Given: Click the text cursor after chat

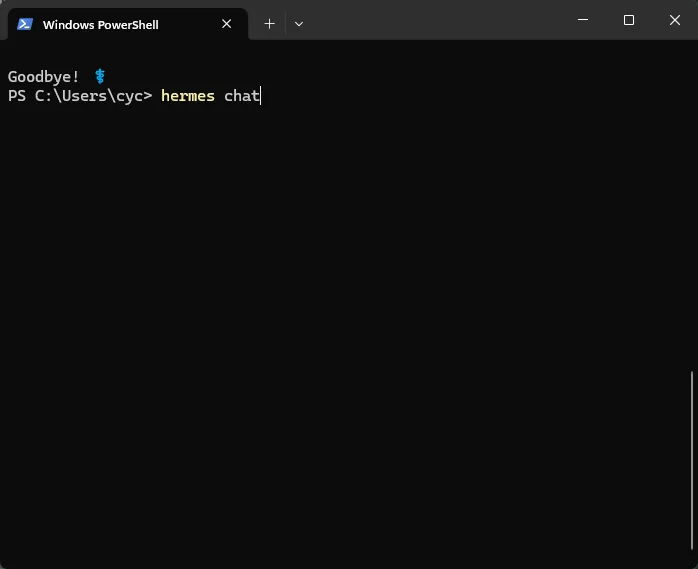Looking at the screenshot, I should pyautogui.click(x=261, y=96).
